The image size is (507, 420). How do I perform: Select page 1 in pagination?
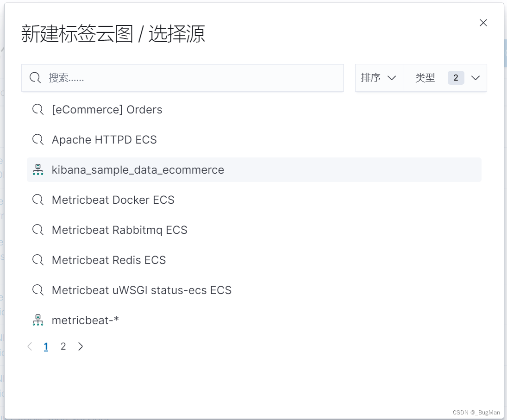point(46,346)
